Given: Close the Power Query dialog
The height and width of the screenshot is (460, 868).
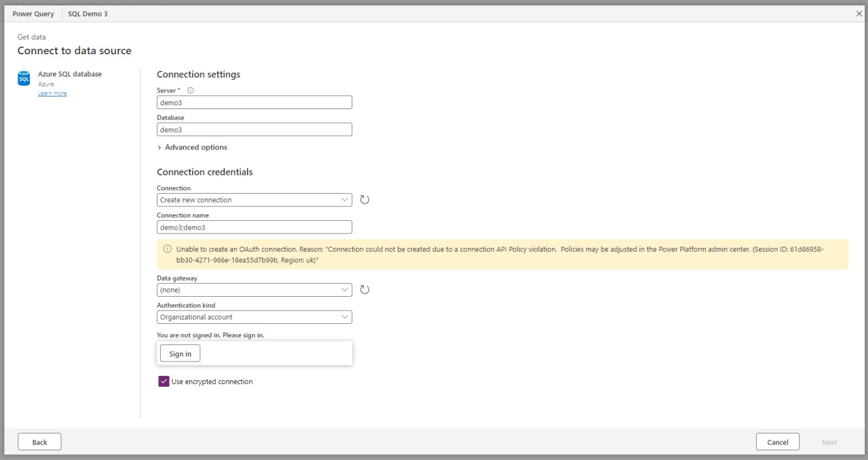Looking at the screenshot, I should click(859, 14).
